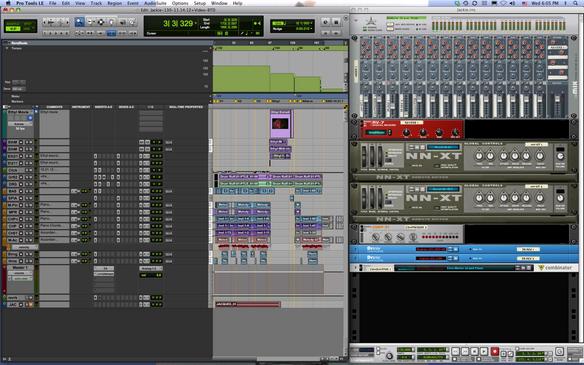Click the INSERTS A-E column header

104,107
